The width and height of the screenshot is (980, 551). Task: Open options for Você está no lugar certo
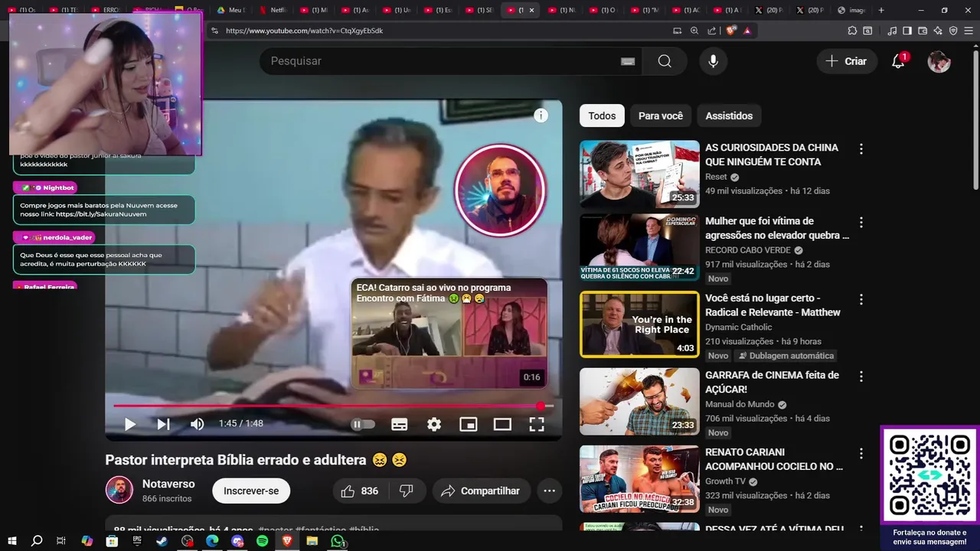click(x=861, y=299)
